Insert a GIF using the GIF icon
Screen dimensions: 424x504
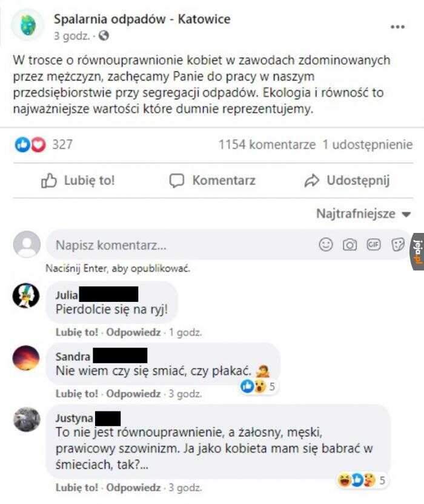tap(373, 245)
